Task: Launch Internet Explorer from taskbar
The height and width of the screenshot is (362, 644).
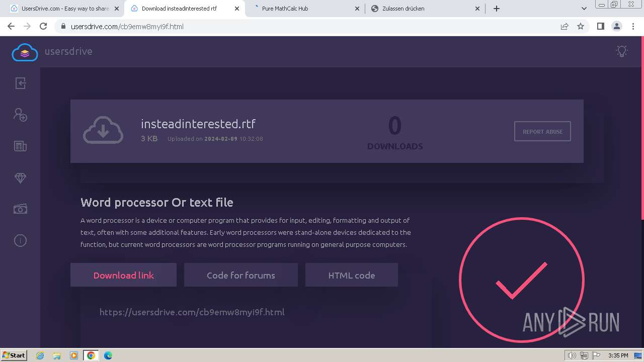Action: point(40,355)
